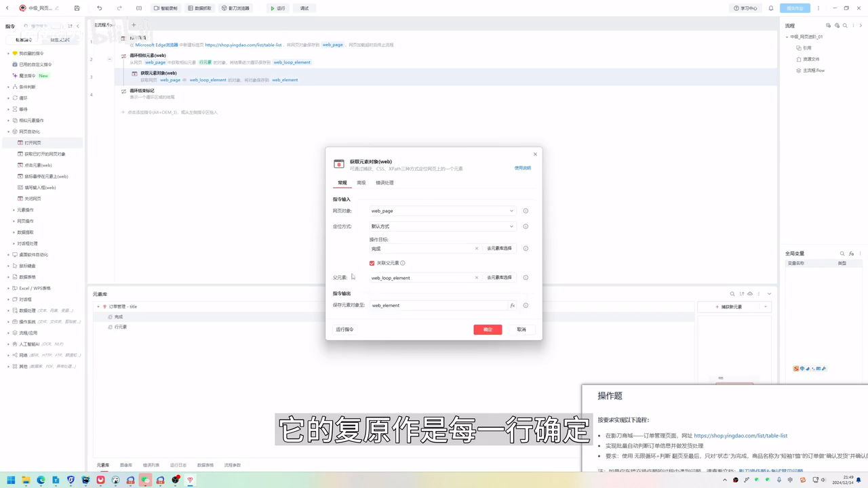
Task: Close the 获取元素对象 dialog with X
Action: pos(535,154)
